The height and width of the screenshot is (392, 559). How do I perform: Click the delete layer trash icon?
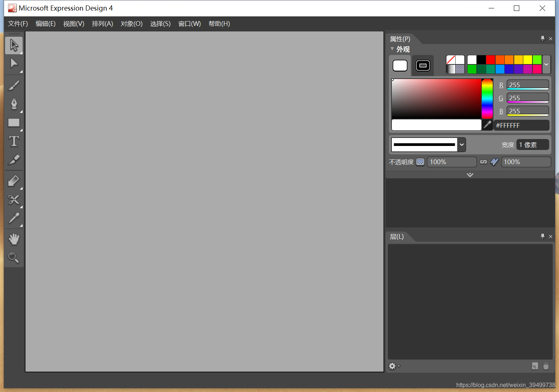tap(546, 366)
